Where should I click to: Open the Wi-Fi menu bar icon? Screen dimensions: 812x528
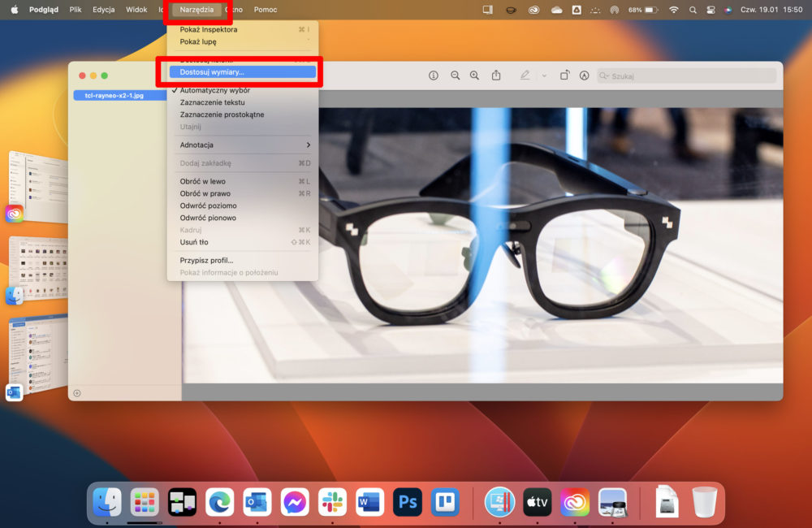(x=673, y=9)
